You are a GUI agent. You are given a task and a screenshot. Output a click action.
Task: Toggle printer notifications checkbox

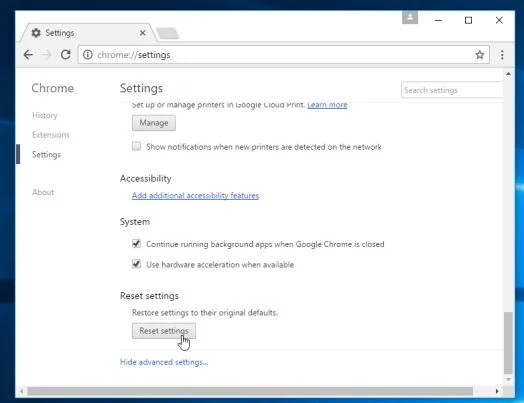pos(136,146)
